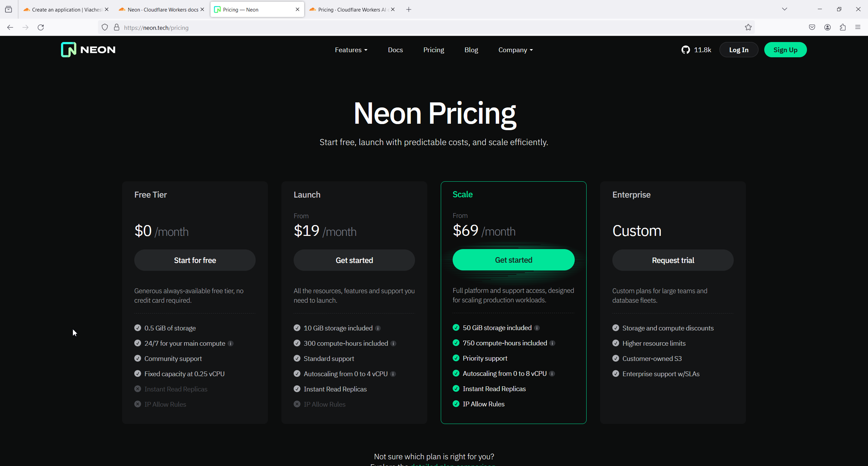Open the GitHub stars icon link

686,50
